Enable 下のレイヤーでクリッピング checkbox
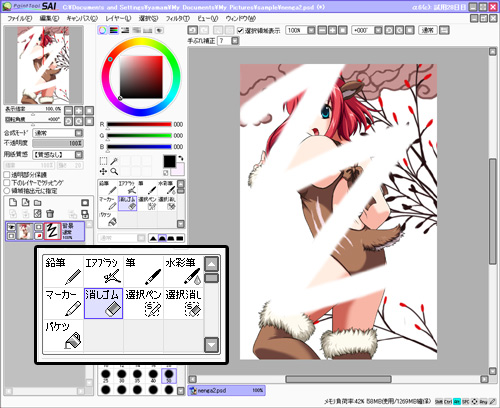This screenshot has height=408, width=500. point(7,183)
